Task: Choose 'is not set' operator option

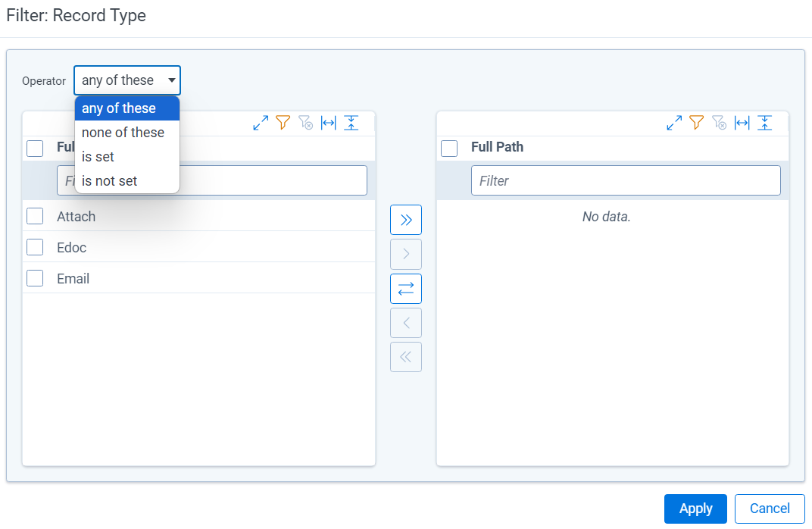Action: pyautogui.click(x=127, y=181)
